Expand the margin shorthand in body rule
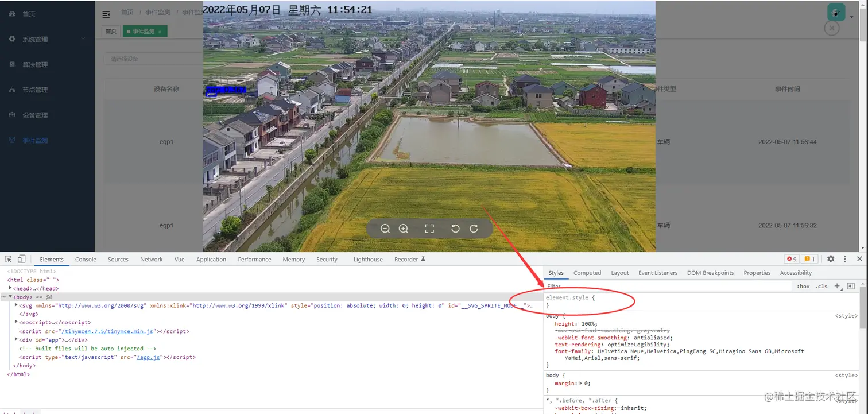The width and height of the screenshot is (868, 414). 581,383
